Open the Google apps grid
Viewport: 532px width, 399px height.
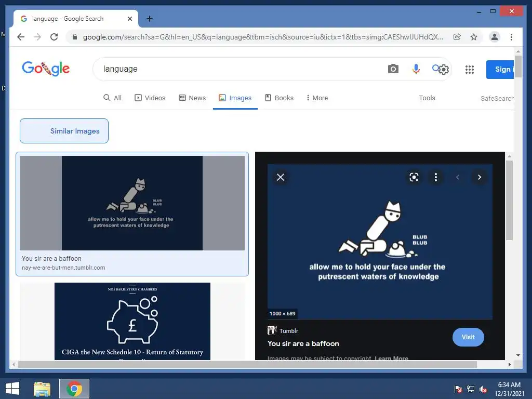[470, 70]
